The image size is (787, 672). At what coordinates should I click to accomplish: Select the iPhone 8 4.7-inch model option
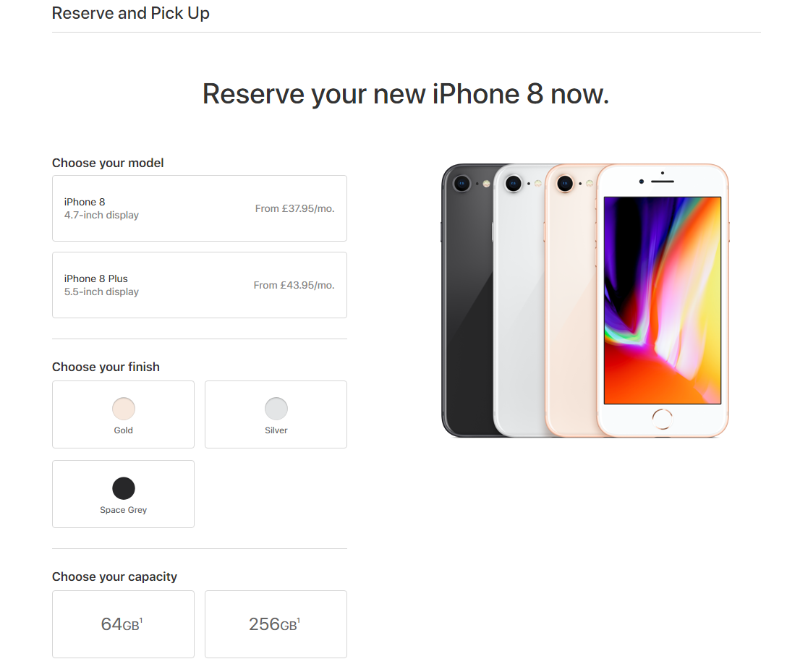coord(199,208)
